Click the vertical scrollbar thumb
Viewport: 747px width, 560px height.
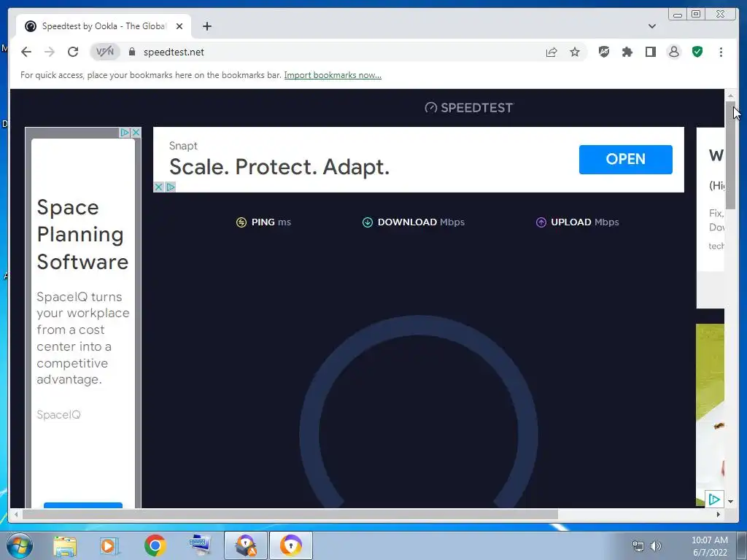(731, 155)
